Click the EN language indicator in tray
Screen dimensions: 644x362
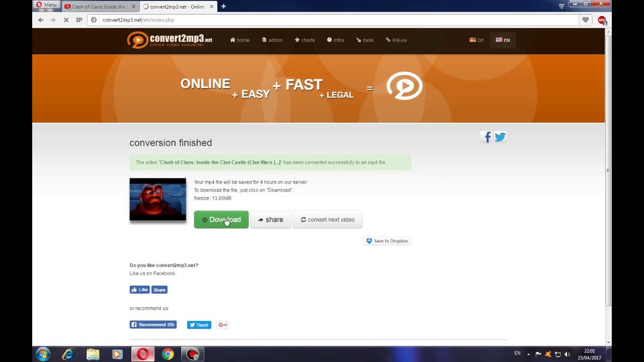[x=517, y=353]
